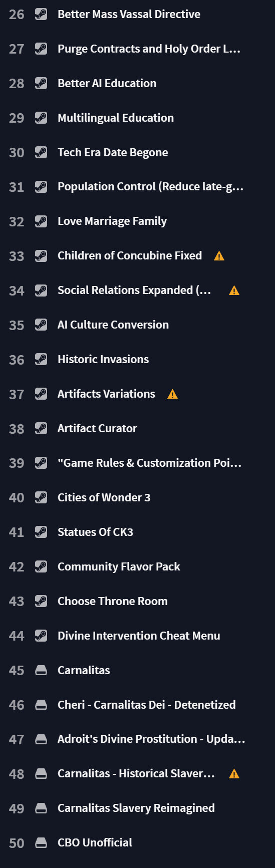275x868 pixels.
Task: Click Steam icon next to Divine Intervention Cheat Menu
Action: (41, 636)
